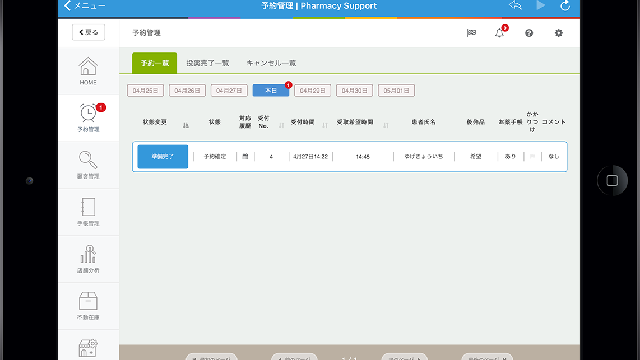Screen dimensions: 640x360
Task: Open the magnifier search sidebar item
Action: coord(88,165)
